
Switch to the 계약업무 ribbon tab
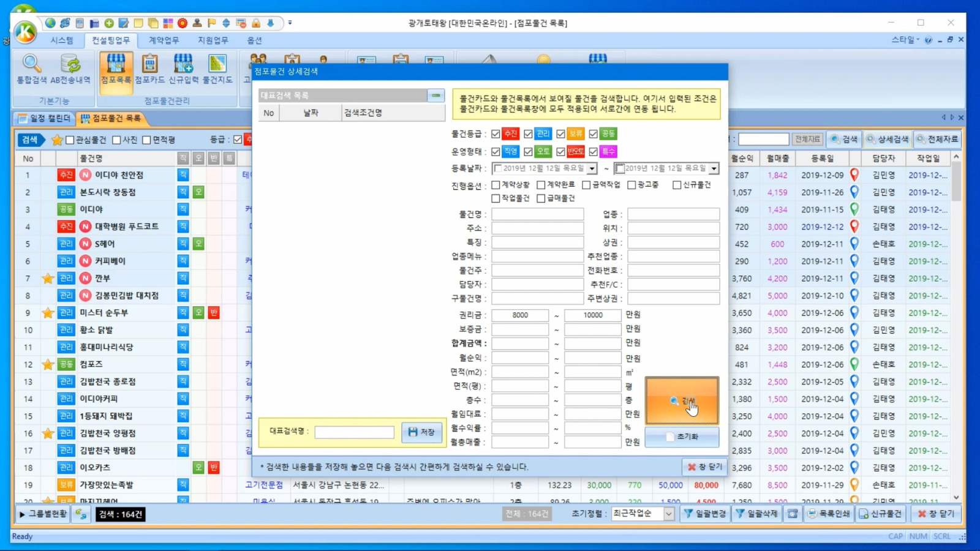point(164,40)
